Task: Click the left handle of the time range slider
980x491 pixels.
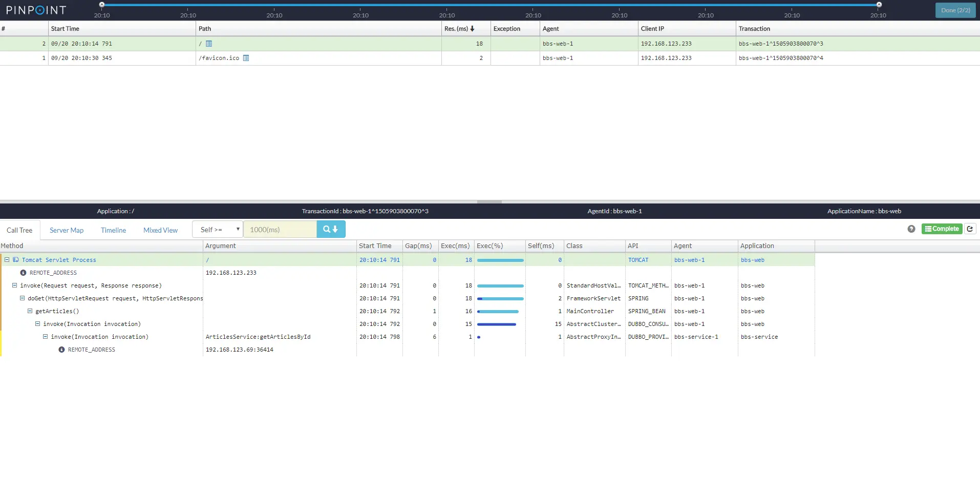Action: (102, 5)
